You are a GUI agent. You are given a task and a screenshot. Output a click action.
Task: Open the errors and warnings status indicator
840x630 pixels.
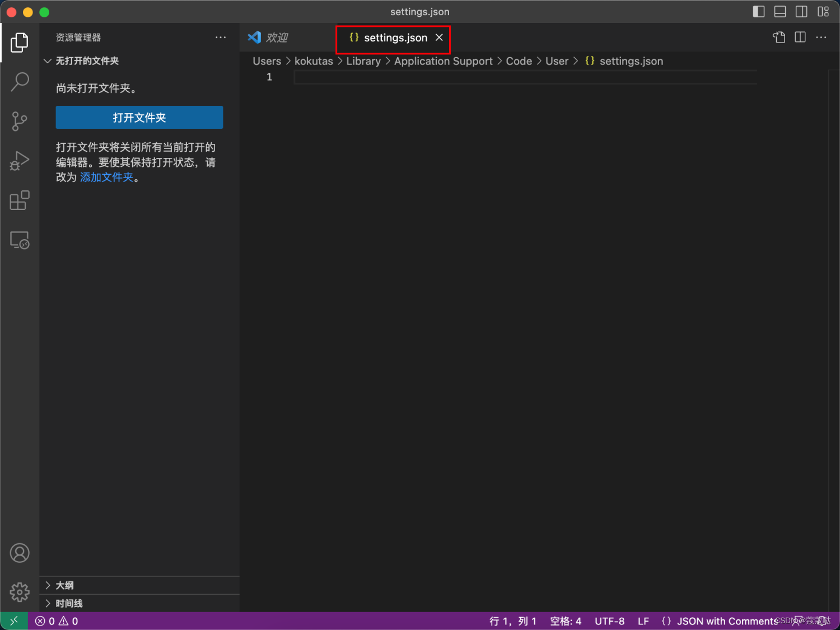57,621
